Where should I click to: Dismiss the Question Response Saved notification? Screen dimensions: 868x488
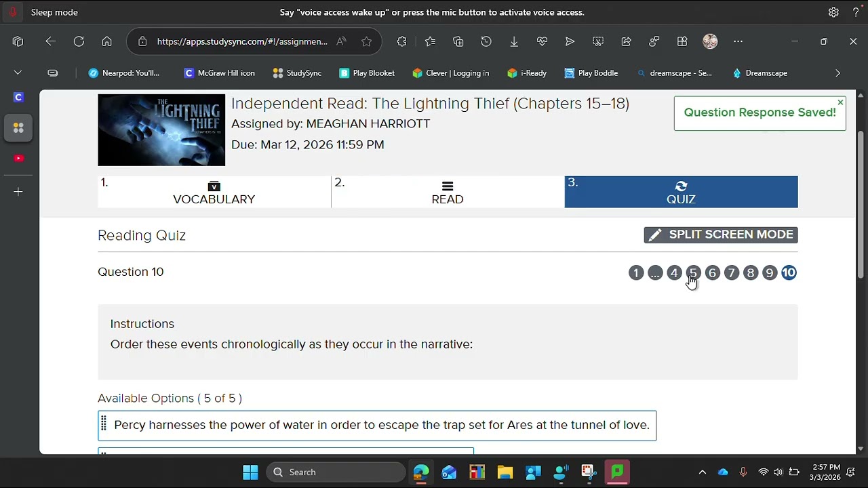tap(840, 102)
